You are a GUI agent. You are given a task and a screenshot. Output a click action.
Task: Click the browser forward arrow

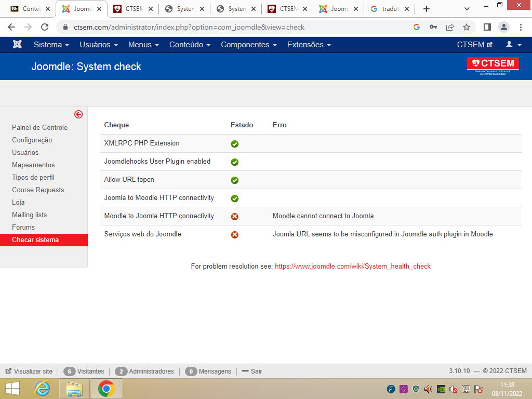[28, 27]
